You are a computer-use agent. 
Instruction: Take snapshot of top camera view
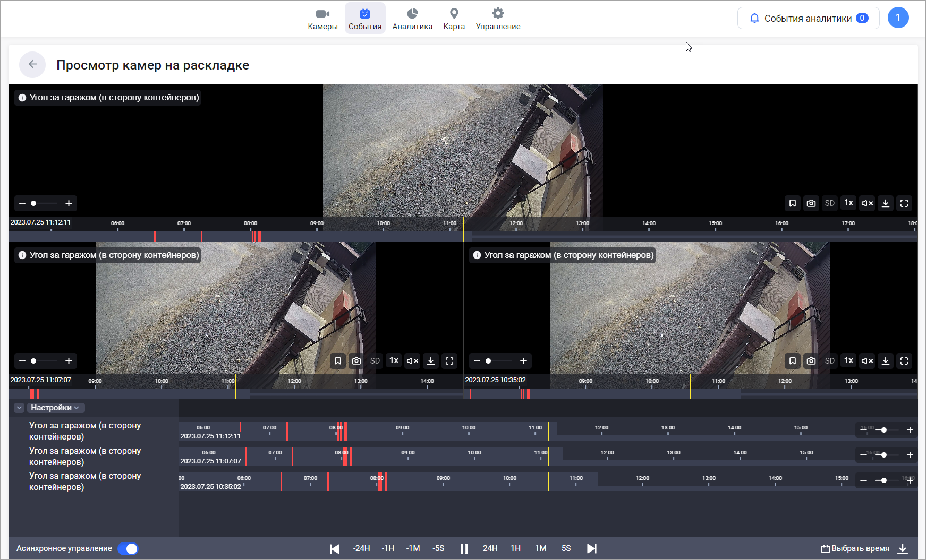click(x=811, y=203)
